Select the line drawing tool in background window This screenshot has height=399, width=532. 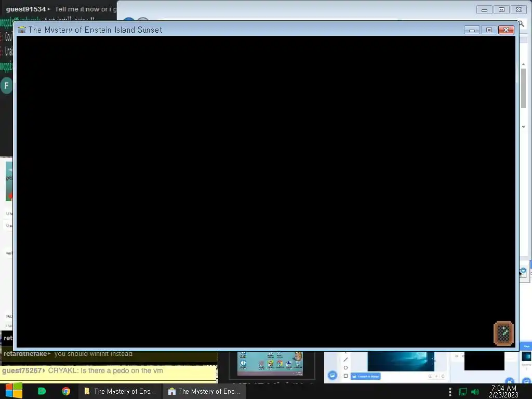tap(345, 360)
